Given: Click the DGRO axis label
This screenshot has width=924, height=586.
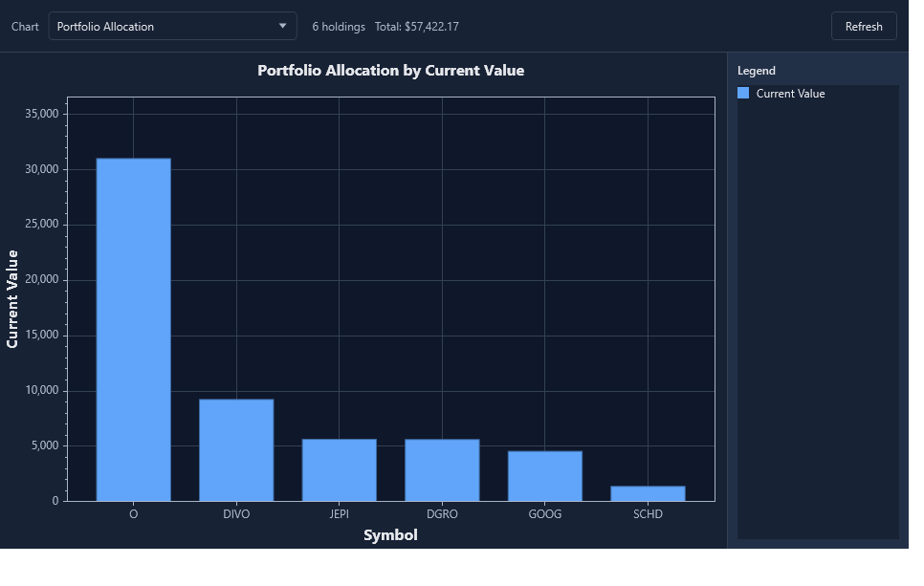Looking at the screenshot, I should click(442, 514).
